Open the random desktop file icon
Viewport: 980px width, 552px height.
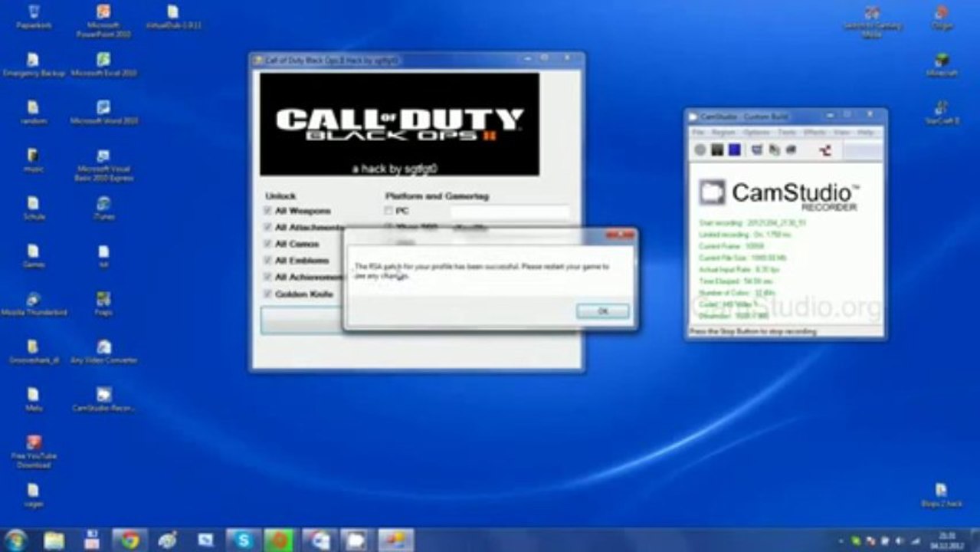click(34, 112)
